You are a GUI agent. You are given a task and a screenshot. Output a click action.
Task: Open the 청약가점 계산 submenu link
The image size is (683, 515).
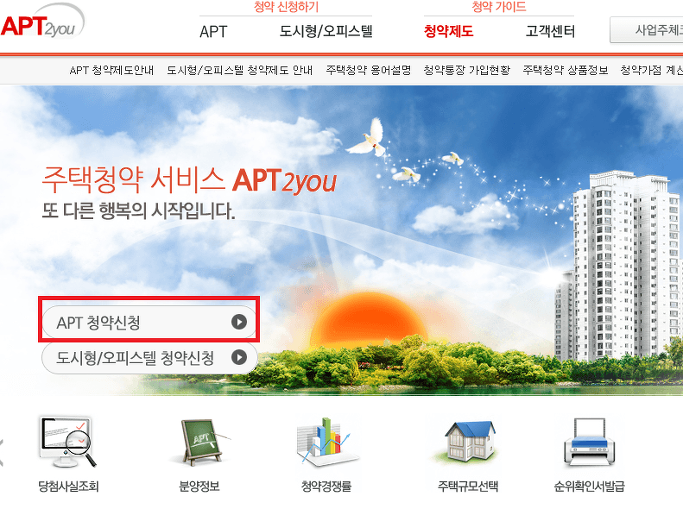point(652,70)
